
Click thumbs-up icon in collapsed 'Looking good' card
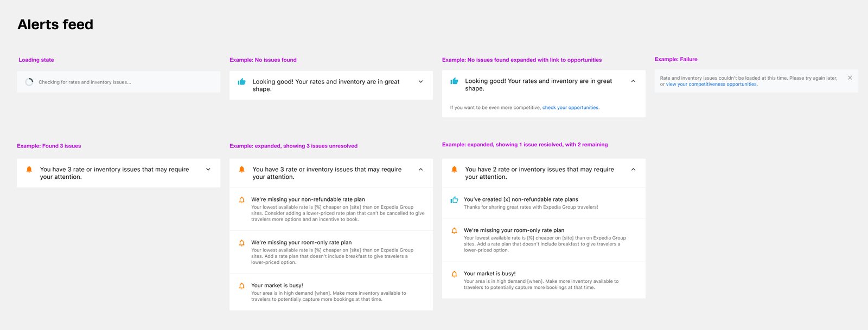(242, 82)
